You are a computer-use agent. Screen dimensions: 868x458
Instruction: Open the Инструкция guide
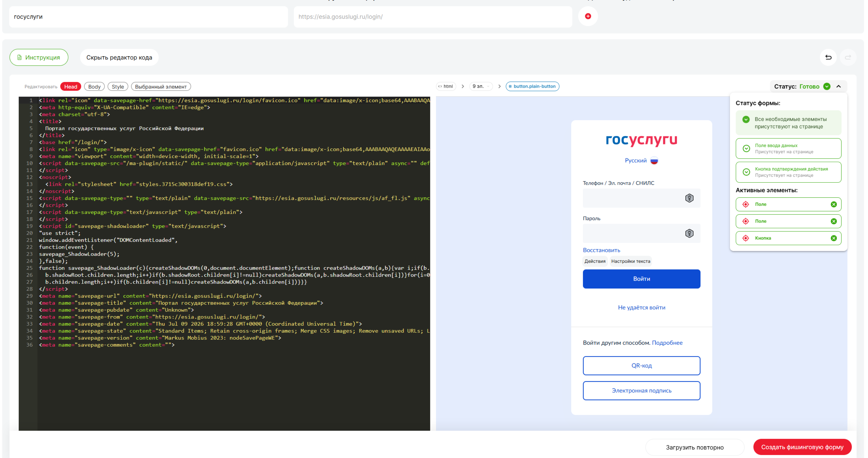[x=39, y=57]
